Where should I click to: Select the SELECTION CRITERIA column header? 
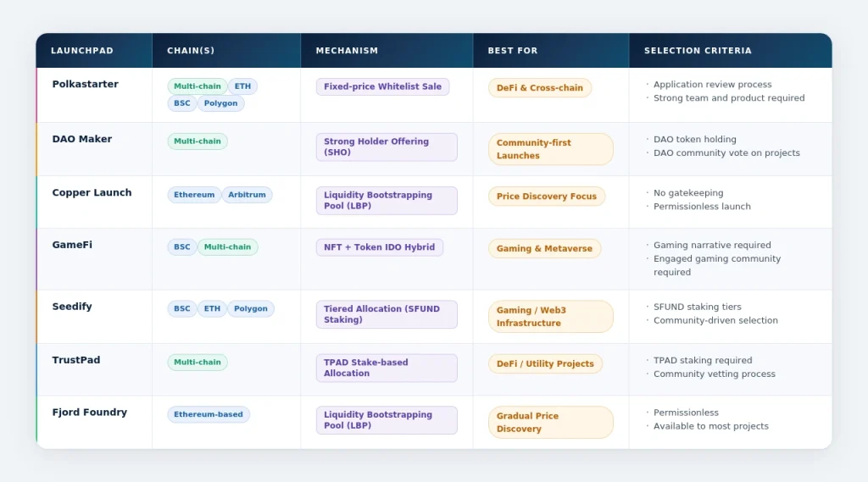[x=698, y=51]
